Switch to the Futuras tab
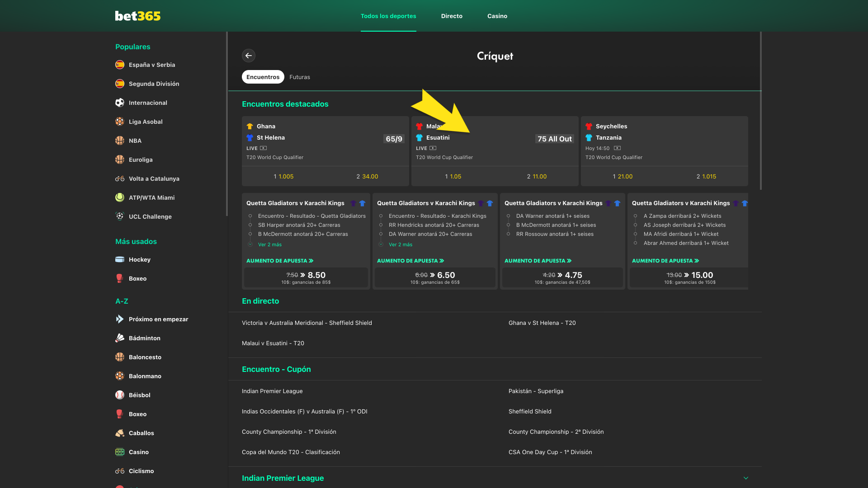 coord(300,77)
